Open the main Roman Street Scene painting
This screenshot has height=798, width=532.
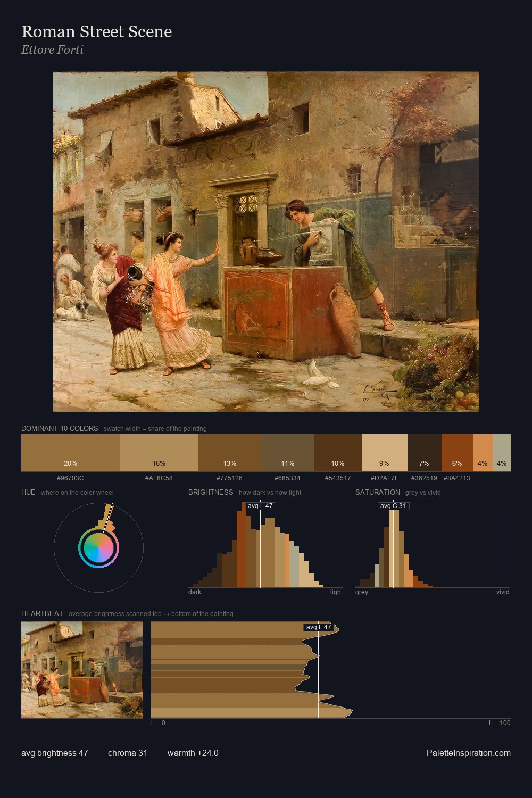pyautogui.click(x=266, y=242)
